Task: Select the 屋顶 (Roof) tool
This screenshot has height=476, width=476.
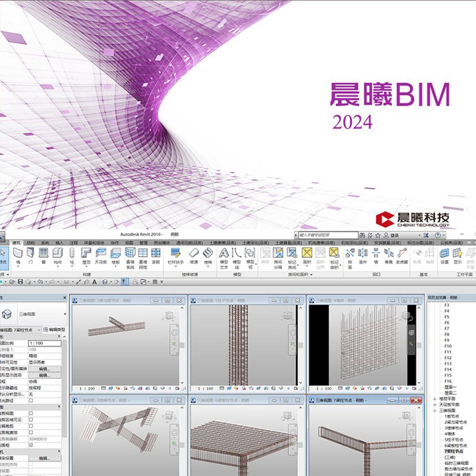Action: (x=86, y=256)
